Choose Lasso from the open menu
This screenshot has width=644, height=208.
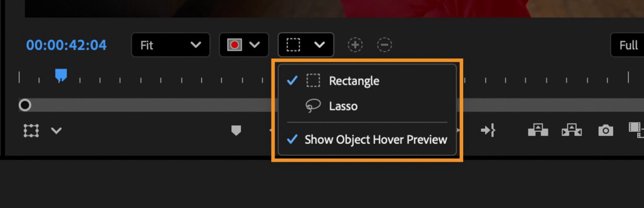coord(343,106)
